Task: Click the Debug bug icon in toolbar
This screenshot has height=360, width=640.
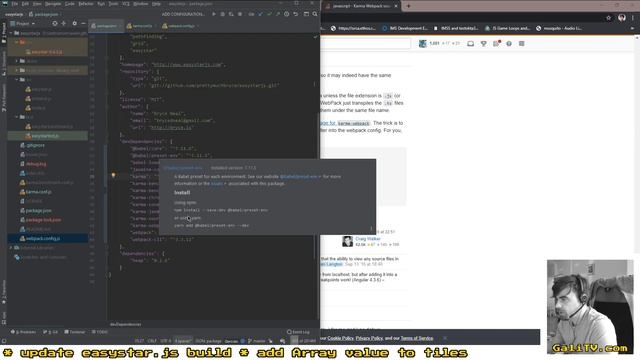Action: pos(222,14)
